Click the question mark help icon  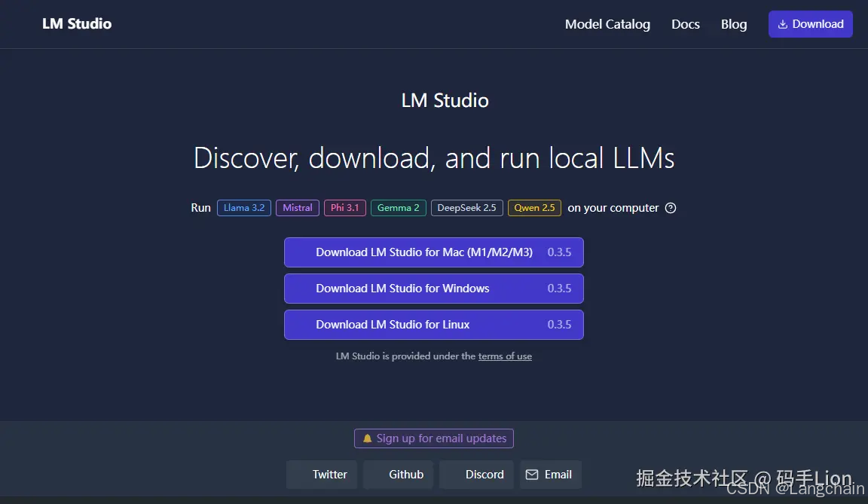(x=671, y=208)
